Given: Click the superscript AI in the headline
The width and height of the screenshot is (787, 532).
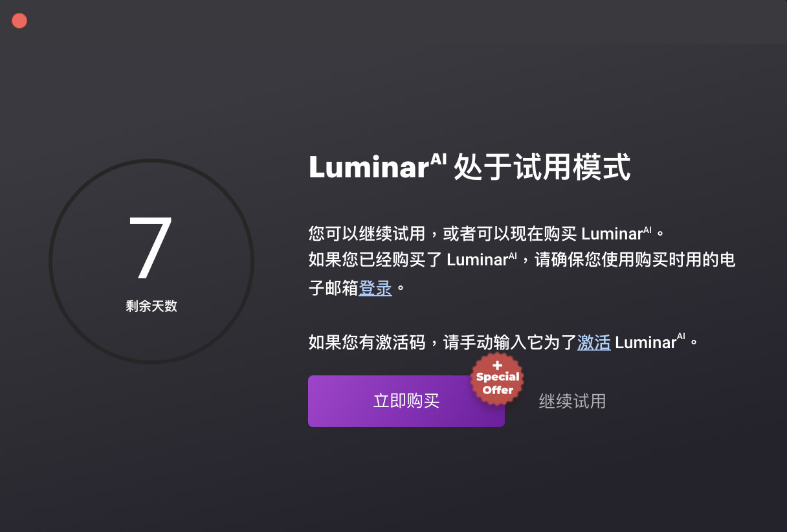Looking at the screenshot, I should coord(439,160).
